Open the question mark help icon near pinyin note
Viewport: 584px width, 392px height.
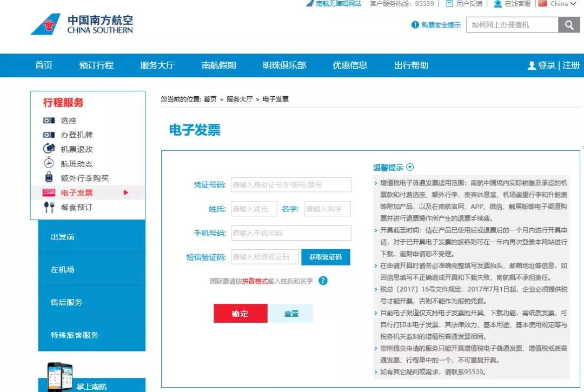(323, 281)
